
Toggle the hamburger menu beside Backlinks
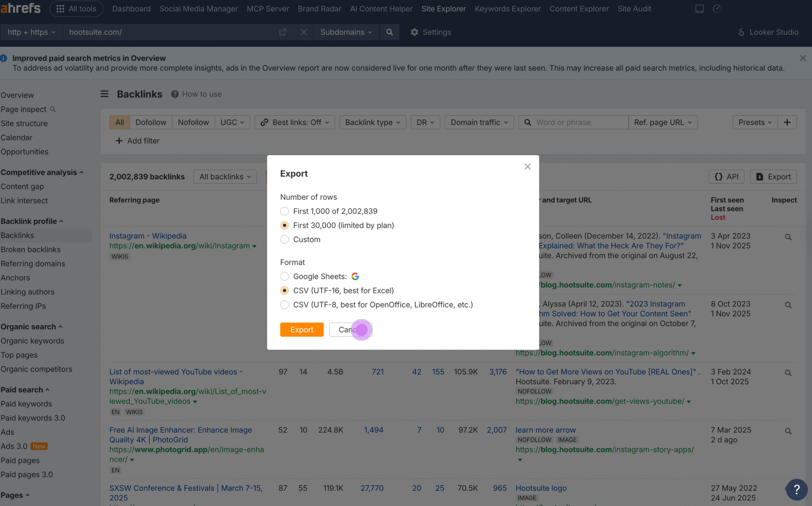pos(105,94)
